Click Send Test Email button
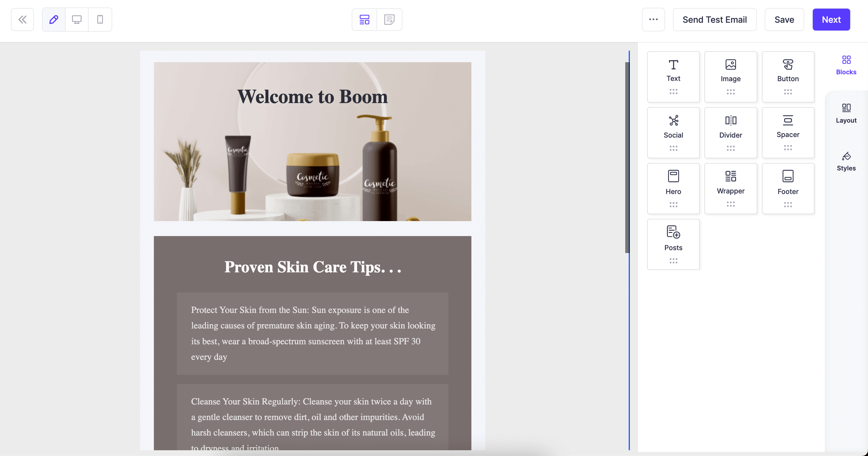Viewport: 868px width, 456px height. click(x=714, y=20)
